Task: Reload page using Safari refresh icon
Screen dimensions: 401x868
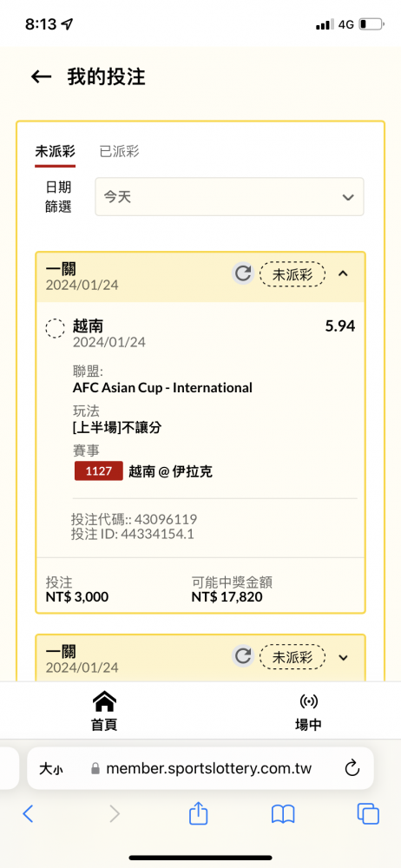Action: (x=352, y=768)
